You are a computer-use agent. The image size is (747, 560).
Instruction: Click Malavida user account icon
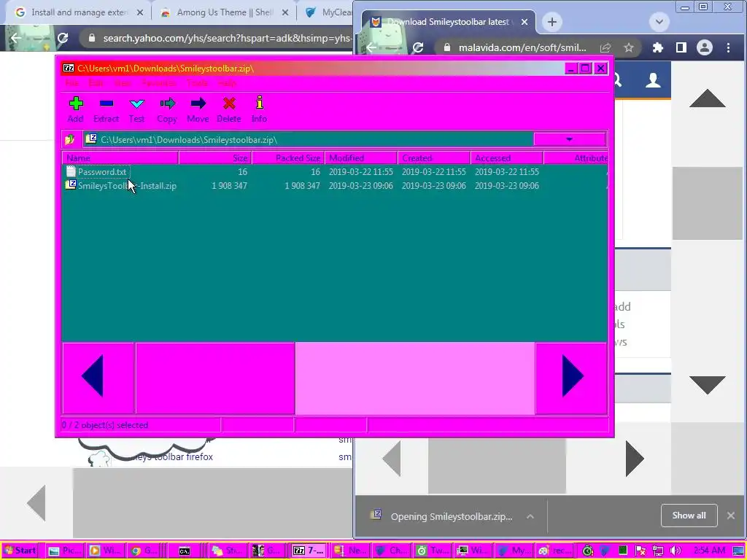click(653, 80)
